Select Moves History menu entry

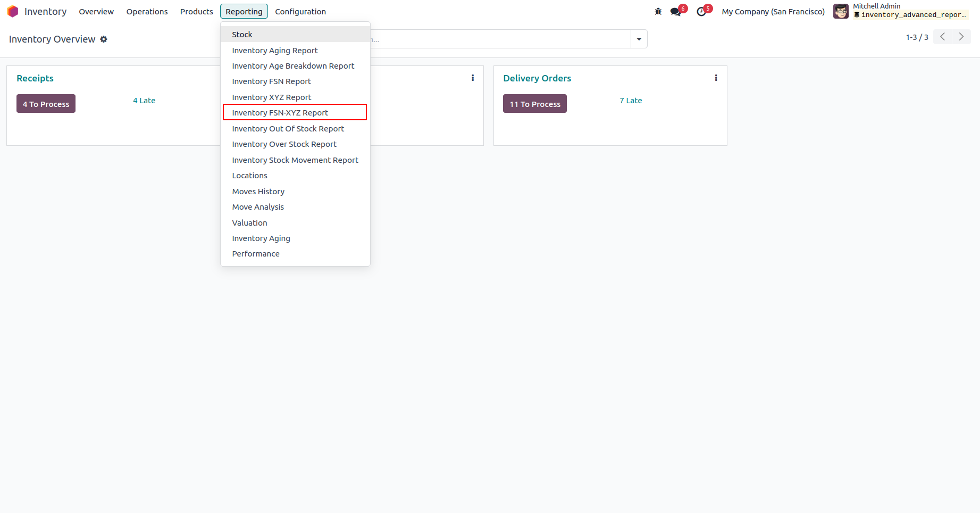click(x=295, y=191)
